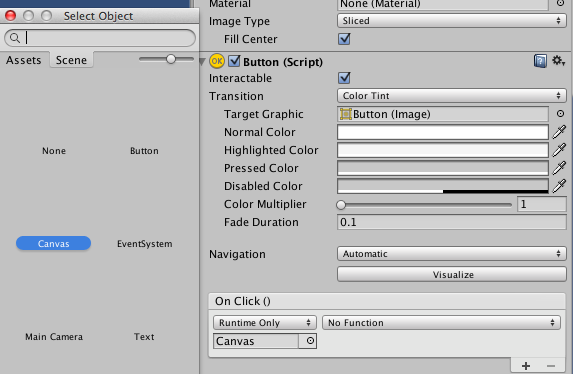Switch to the Assets tab
The height and width of the screenshot is (374, 573).
point(24,60)
